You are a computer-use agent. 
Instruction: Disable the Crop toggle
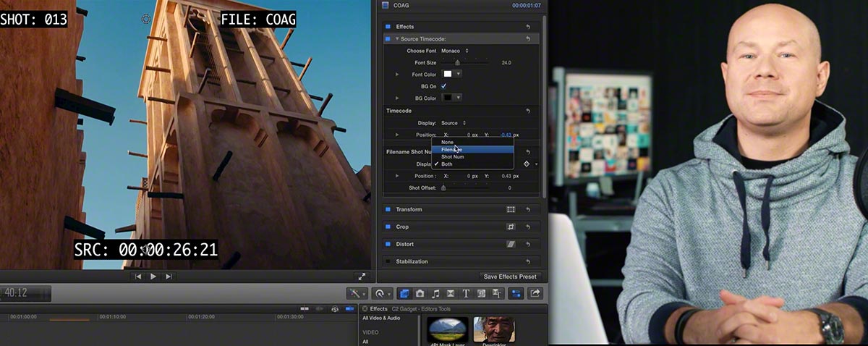point(388,227)
